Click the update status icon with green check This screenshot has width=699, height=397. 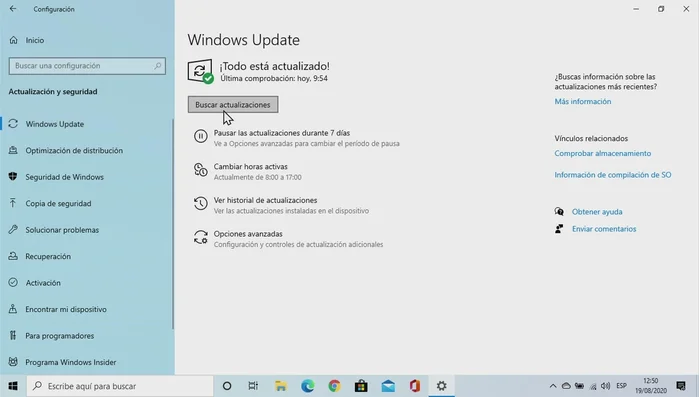click(200, 71)
